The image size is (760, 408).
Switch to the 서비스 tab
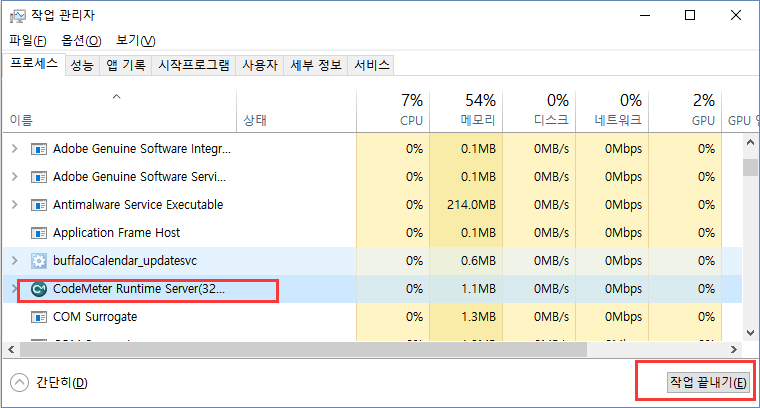click(x=371, y=65)
